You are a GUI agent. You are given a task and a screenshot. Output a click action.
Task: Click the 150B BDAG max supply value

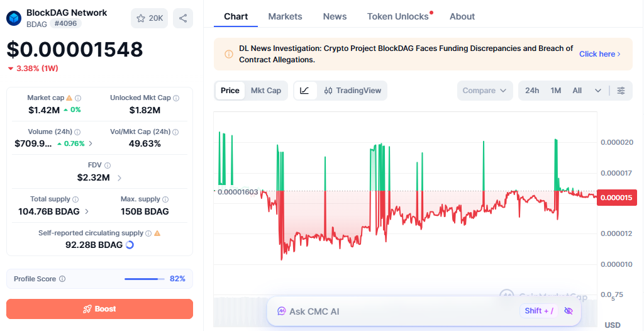[x=145, y=212]
